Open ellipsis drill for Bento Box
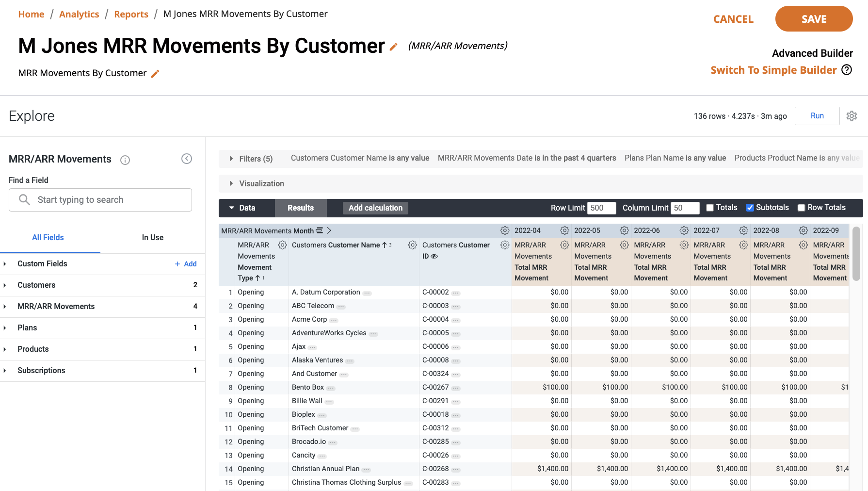Image resolution: width=868 pixels, height=491 pixels. (x=331, y=388)
